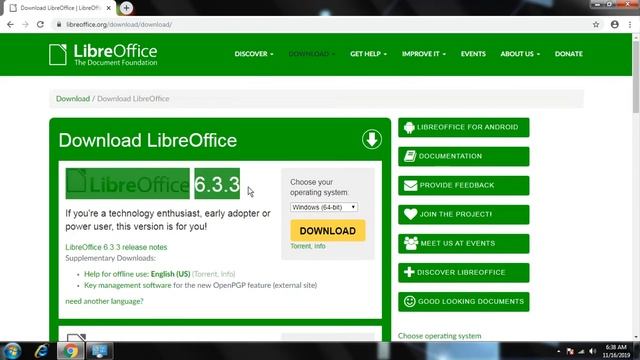
Task: Click the Chrome taskbar icon
Action: [x=70, y=351]
